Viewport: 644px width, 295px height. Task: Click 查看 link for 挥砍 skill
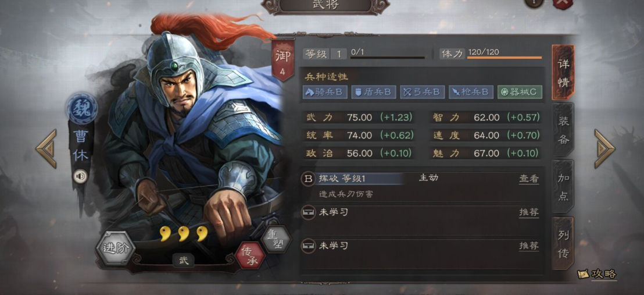pyautogui.click(x=528, y=179)
